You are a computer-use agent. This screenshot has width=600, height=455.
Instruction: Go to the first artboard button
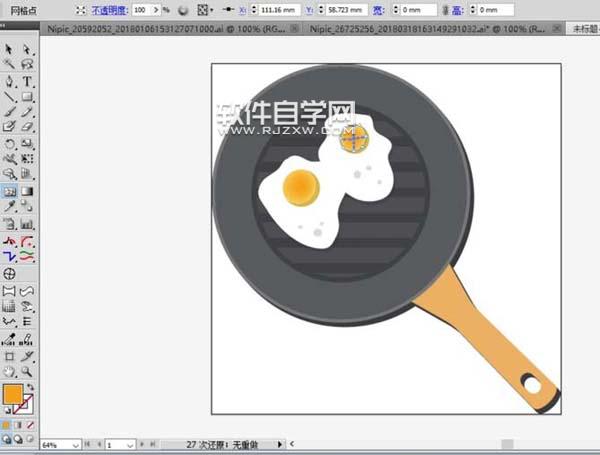point(87,444)
